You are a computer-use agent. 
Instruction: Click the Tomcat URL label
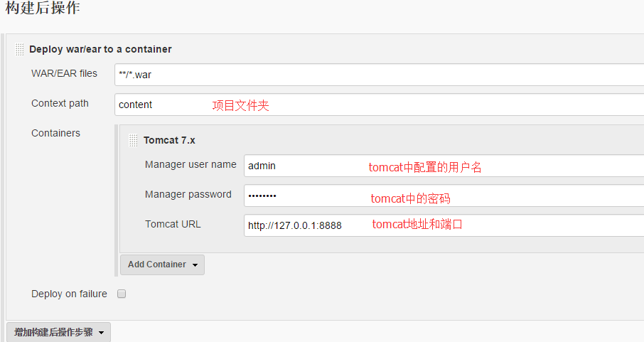click(x=173, y=224)
